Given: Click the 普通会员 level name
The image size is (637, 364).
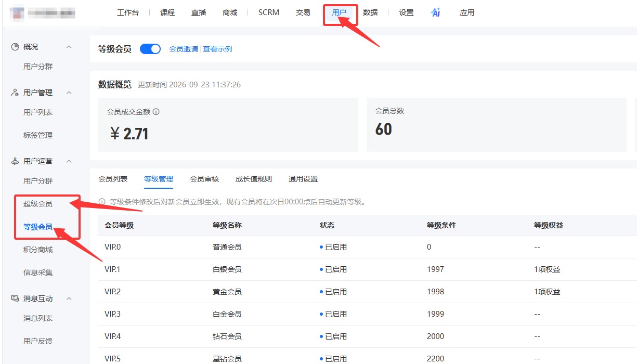Looking at the screenshot, I should point(227,247).
